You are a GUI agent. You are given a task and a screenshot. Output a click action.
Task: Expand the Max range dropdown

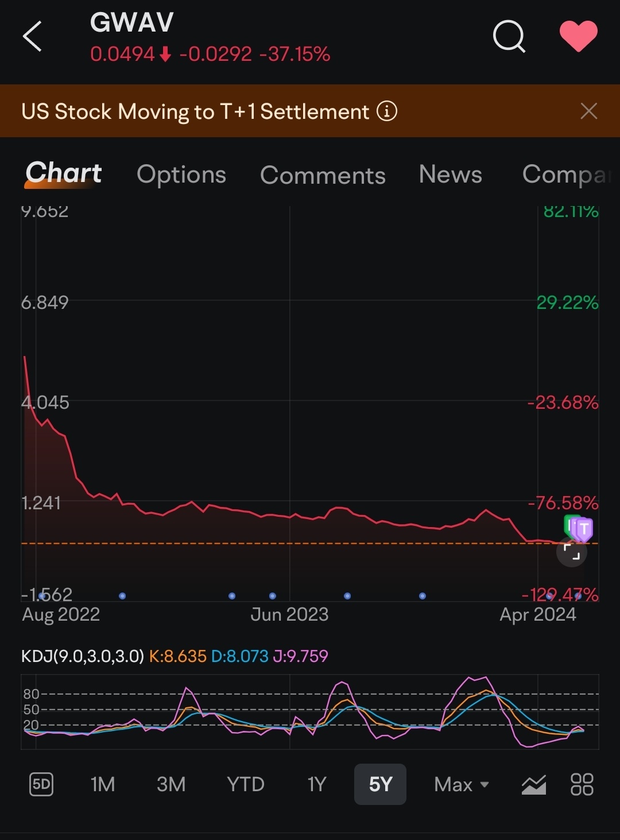click(x=461, y=784)
